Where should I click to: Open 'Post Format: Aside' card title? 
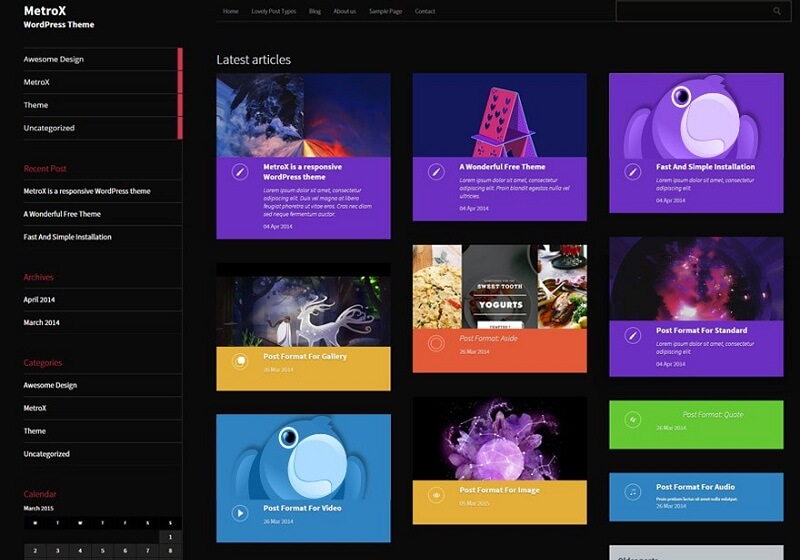[488, 339]
